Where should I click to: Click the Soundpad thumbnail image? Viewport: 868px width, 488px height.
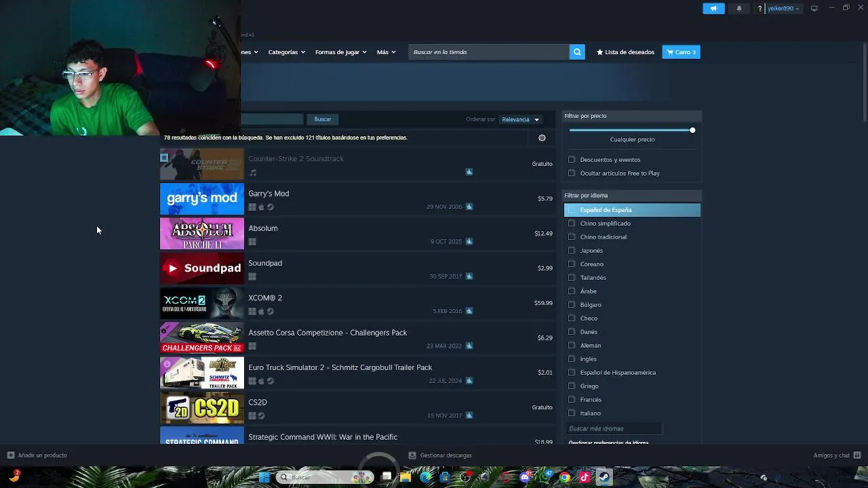202,268
